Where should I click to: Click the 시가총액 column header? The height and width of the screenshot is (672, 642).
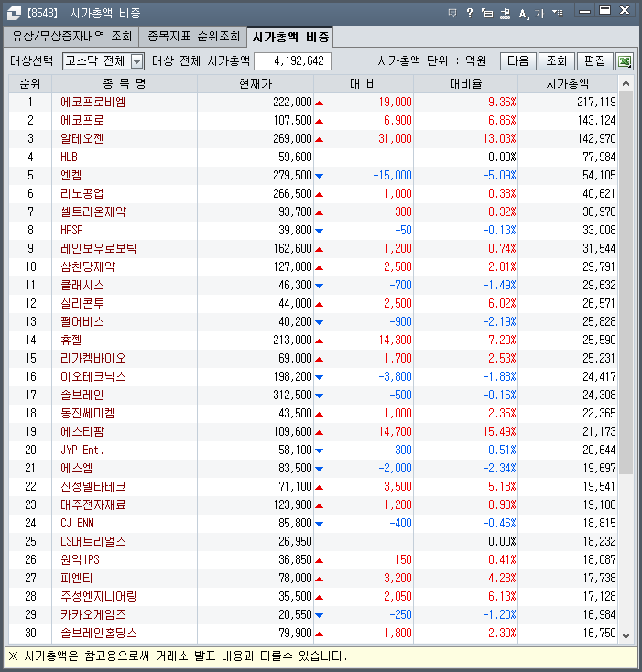tap(568, 83)
